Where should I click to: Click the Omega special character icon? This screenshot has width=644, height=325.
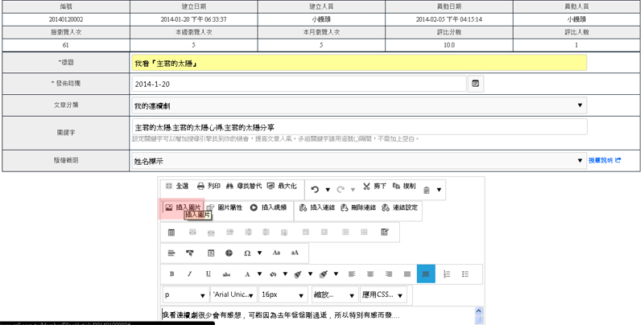(x=247, y=253)
